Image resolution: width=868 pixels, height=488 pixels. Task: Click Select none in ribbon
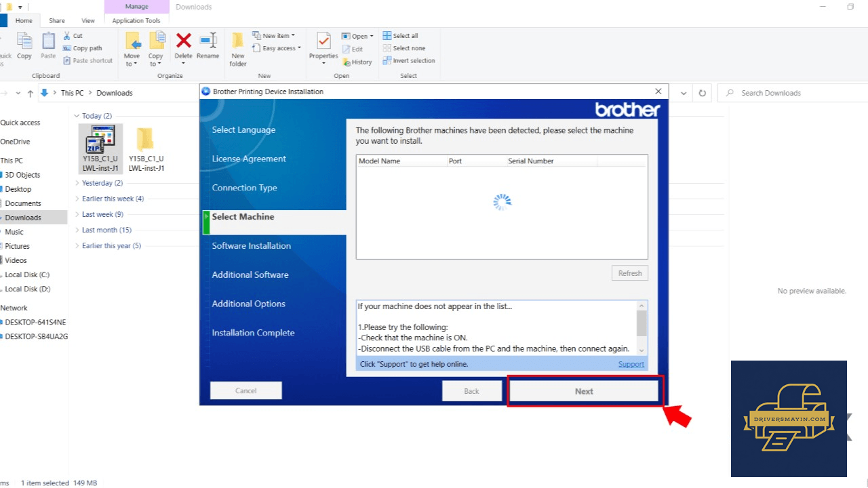(403, 48)
